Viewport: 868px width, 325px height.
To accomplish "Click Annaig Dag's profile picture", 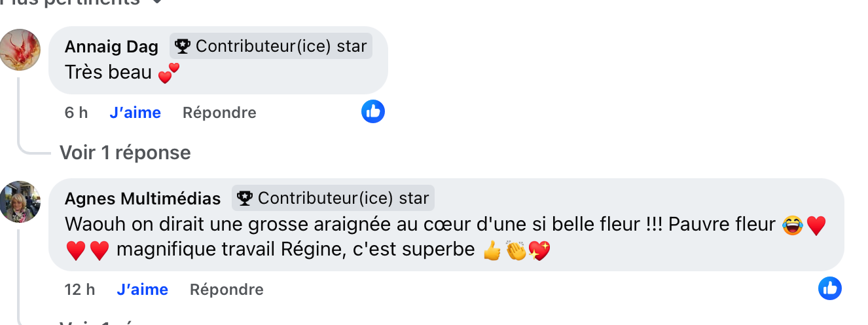I will [20, 50].
